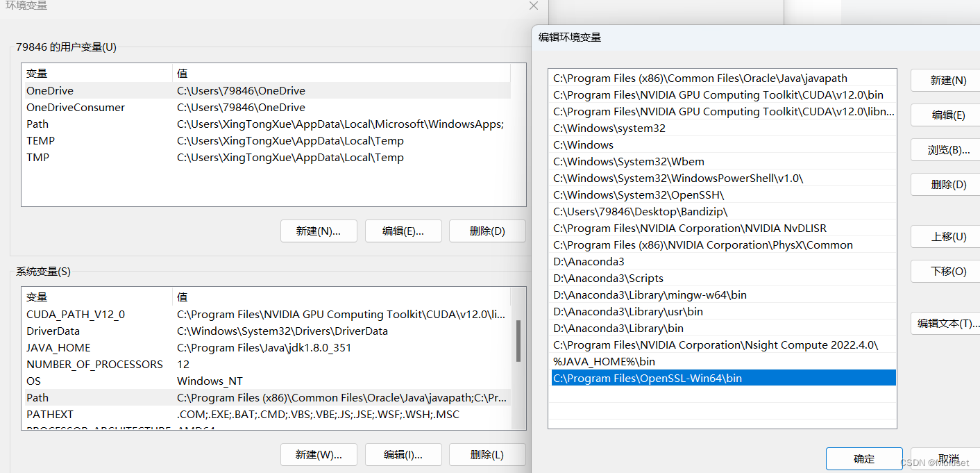Click 新建(W)... under system variables

pyautogui.click(x=319, y=454)
